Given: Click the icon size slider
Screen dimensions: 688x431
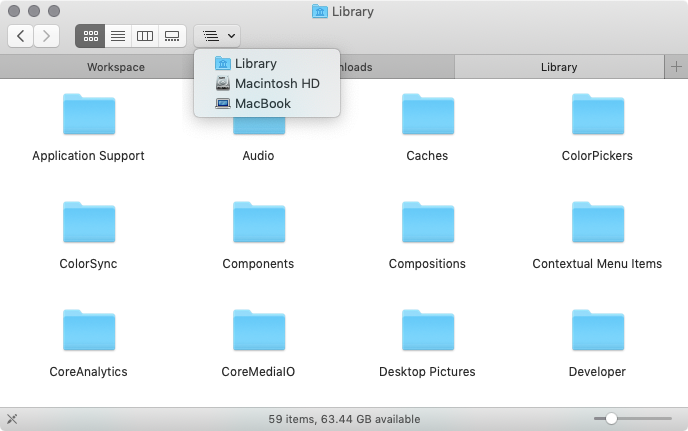Looking at the screenshot, I should tap(633, 419).
